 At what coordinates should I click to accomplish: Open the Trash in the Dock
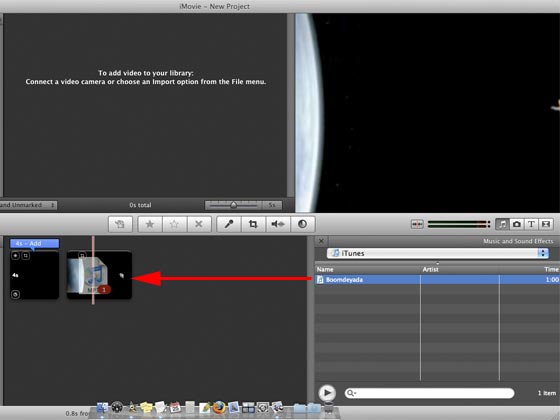point(329,408)
